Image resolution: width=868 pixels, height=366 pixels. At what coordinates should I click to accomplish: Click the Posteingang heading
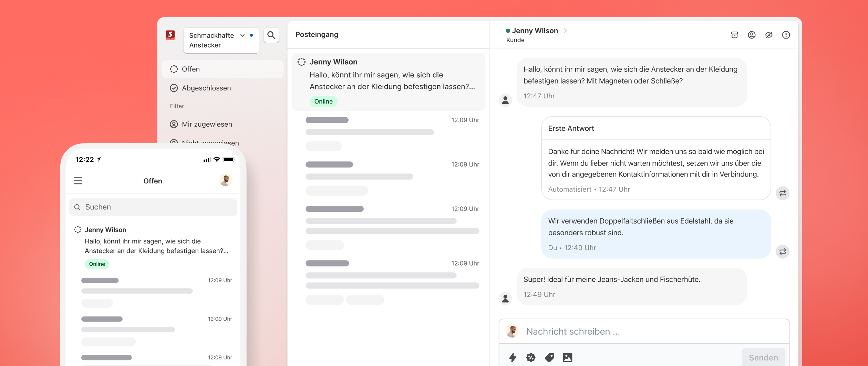click(317, 34)
